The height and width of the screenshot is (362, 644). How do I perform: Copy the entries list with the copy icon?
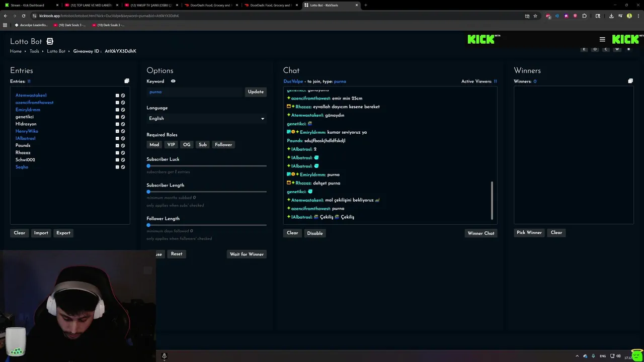pyautogui.click(x=127, y=81)
